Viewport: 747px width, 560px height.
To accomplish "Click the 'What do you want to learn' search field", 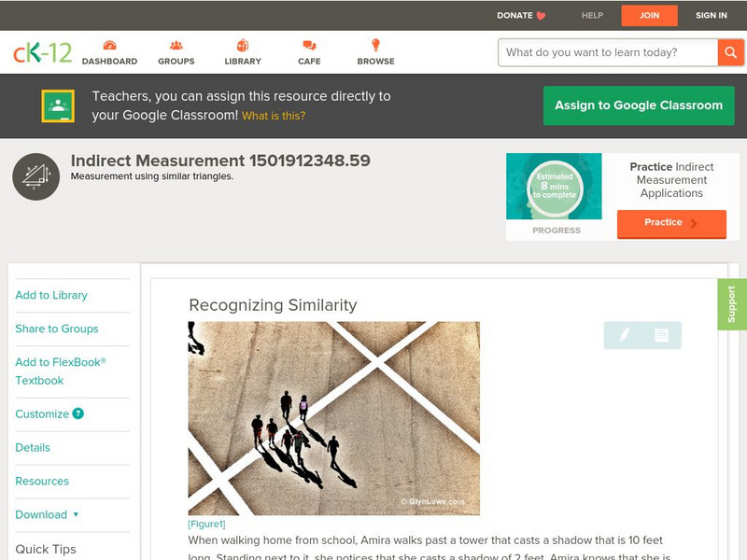I will 608,52.
